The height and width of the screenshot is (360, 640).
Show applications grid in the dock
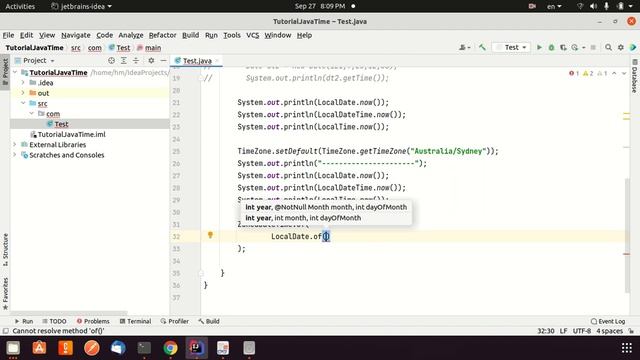coord(627,348)
